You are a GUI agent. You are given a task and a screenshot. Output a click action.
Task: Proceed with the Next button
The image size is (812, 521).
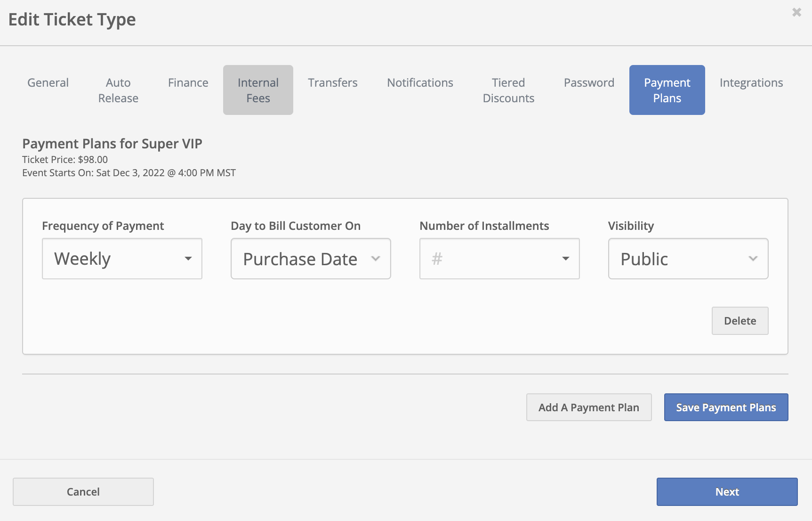pos(727,492)
